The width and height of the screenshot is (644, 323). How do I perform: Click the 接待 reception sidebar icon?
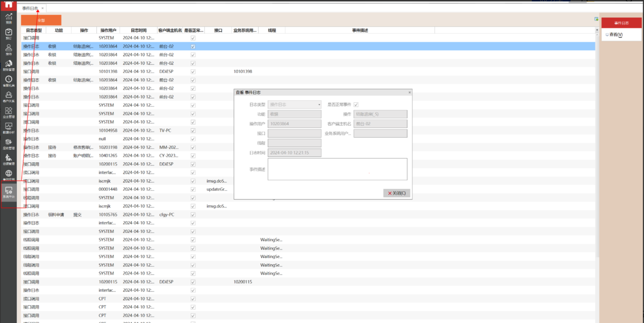(x=9, y=49)
